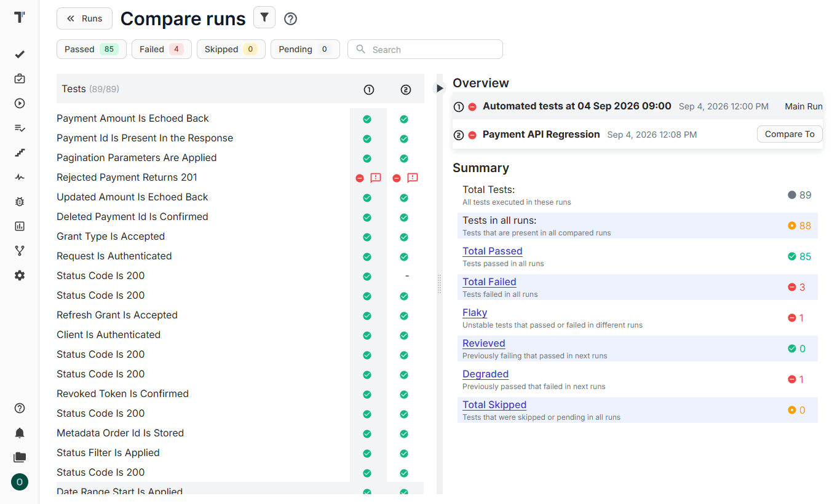Viewport: 840px width, 504px height.
Task: Toggle the Passed 85 filter
Action: tap(92, 49)
